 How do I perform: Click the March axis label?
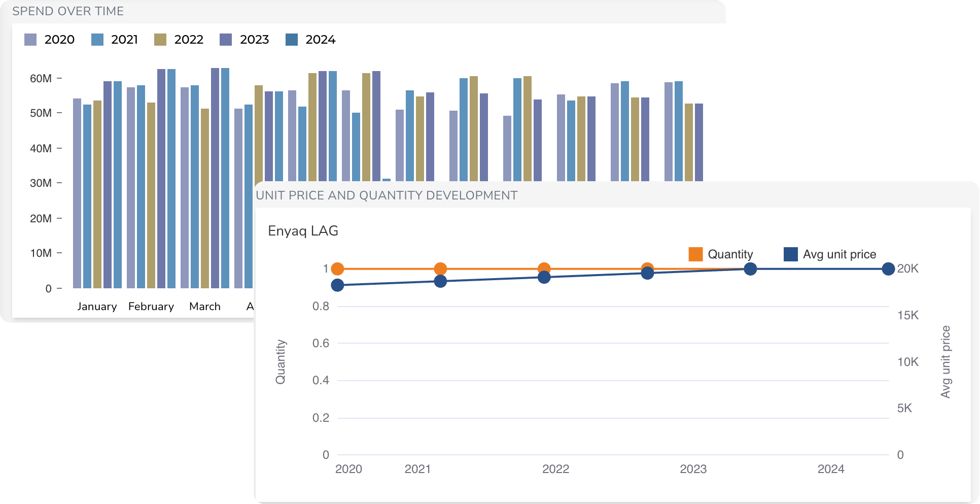click(205, 307)
